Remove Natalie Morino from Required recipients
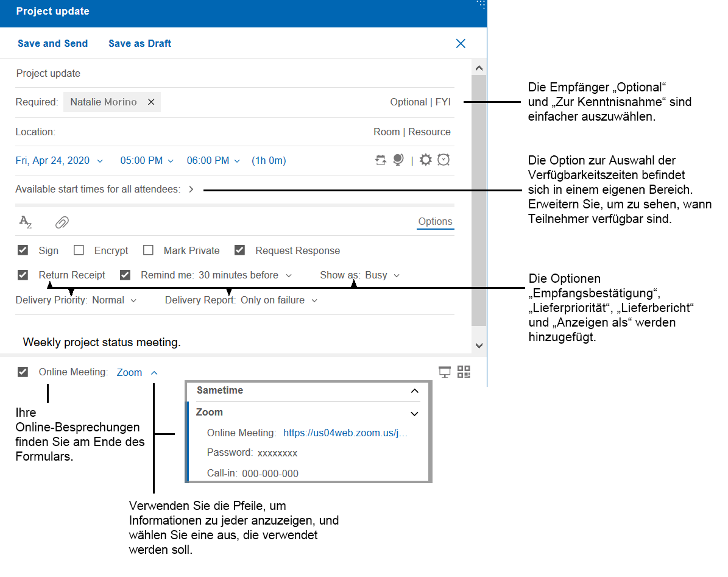 coord(150,102)
